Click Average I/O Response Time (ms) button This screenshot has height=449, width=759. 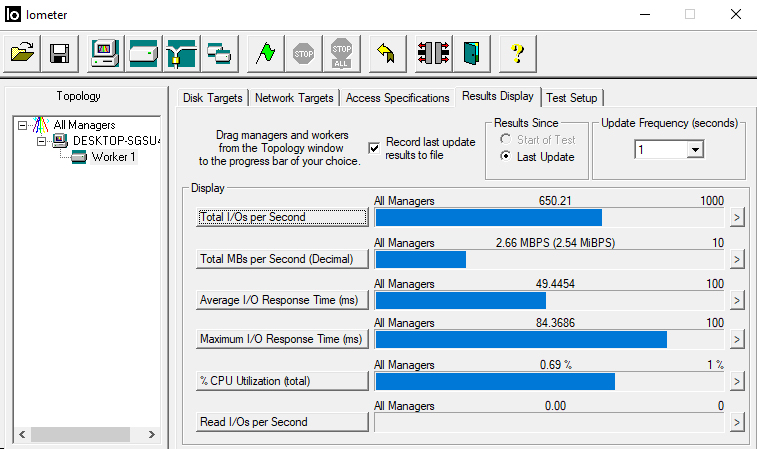click(x=282, y=300)
